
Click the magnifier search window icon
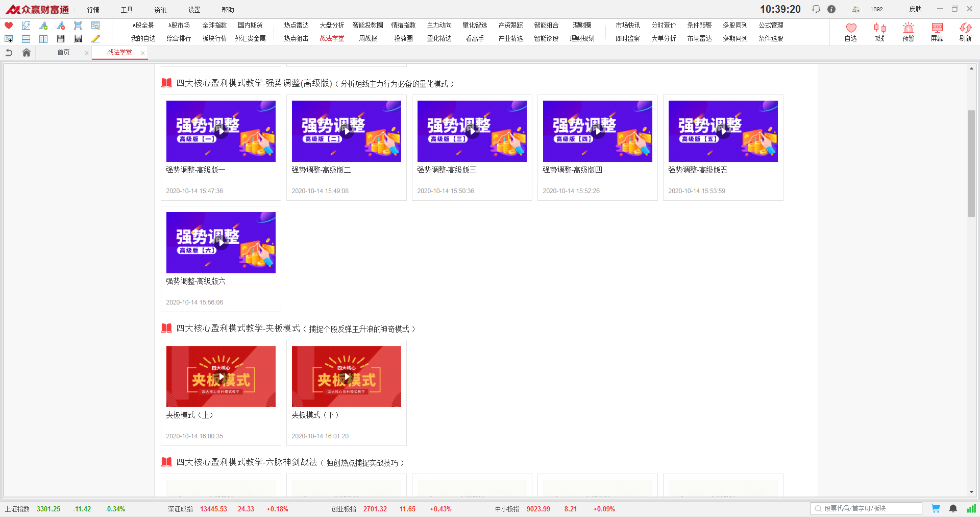click(x=95, y=26)
